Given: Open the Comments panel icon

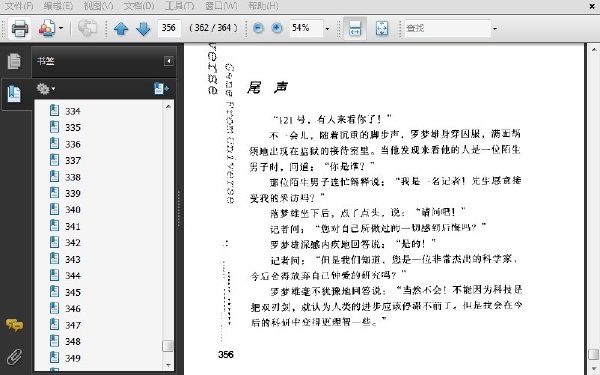Looking at the screenshot, I should (14, 325).
